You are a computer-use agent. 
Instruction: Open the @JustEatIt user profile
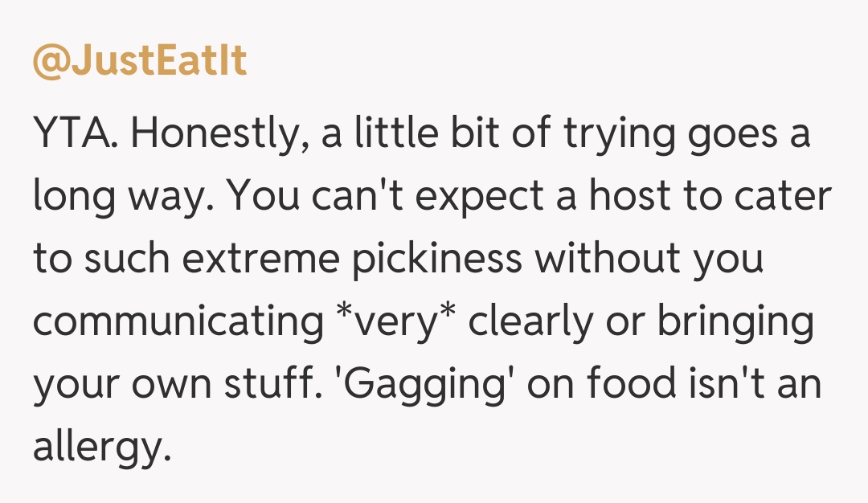tap(139, 63)
